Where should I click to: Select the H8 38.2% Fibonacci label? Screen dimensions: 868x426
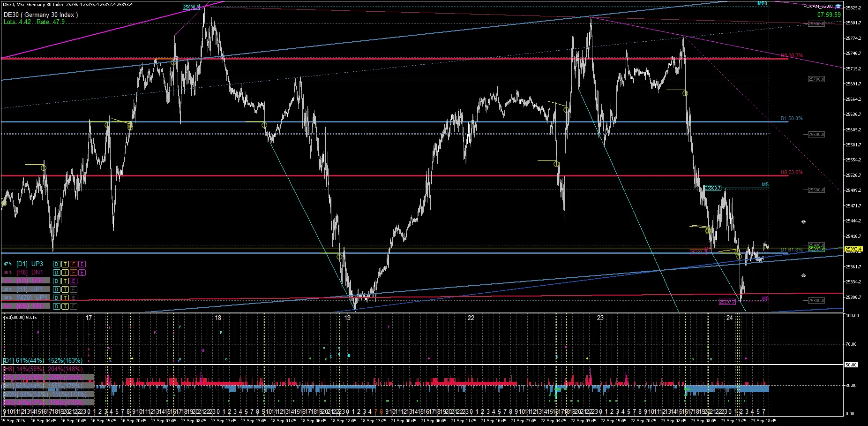[x=792, y=55]
